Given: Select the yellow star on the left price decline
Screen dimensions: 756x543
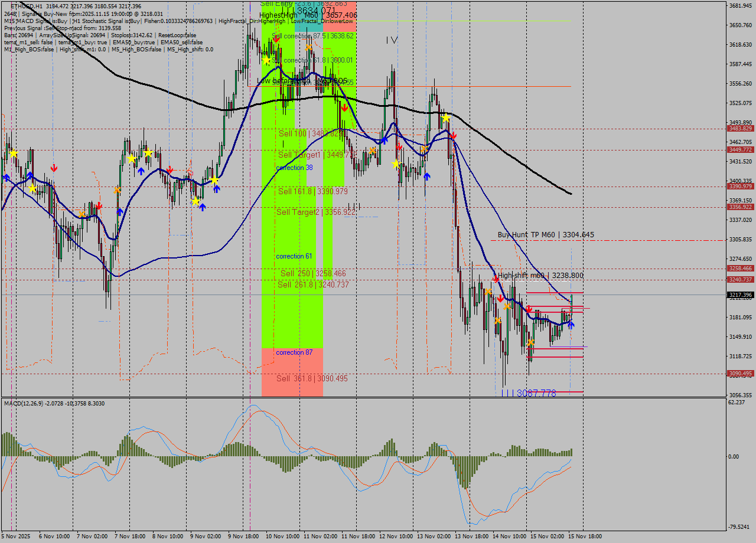Looking at the screenshot, I should [x=31, y=189].
